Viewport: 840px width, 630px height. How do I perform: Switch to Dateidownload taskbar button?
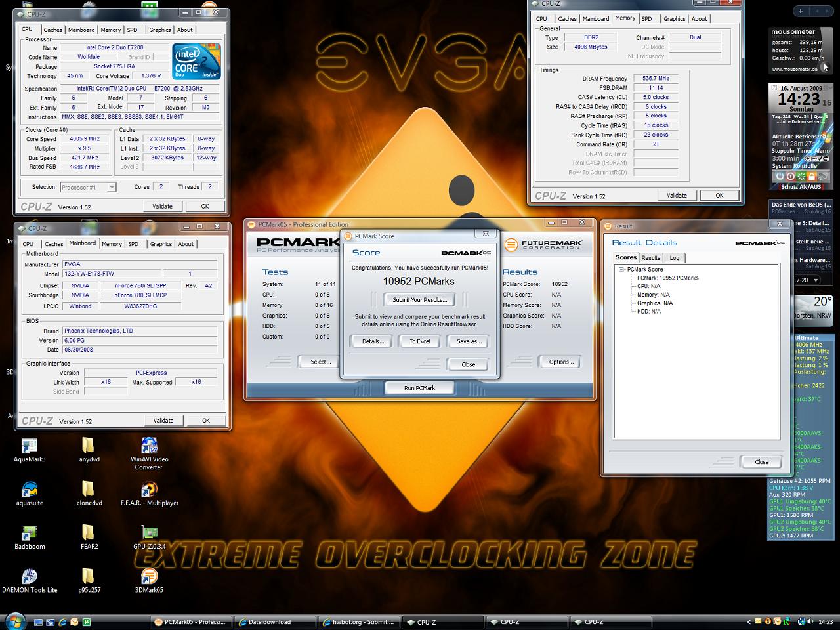pyautogui.click(x=274, y=622)
